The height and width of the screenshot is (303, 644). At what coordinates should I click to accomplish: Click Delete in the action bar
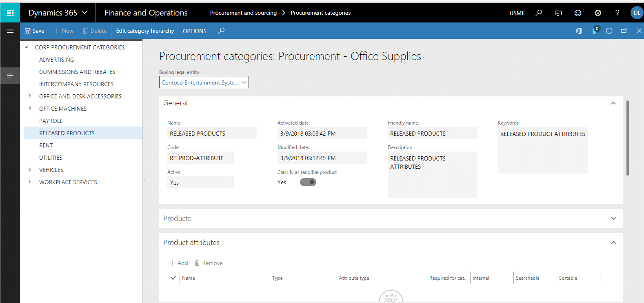[x=95, y=31]
